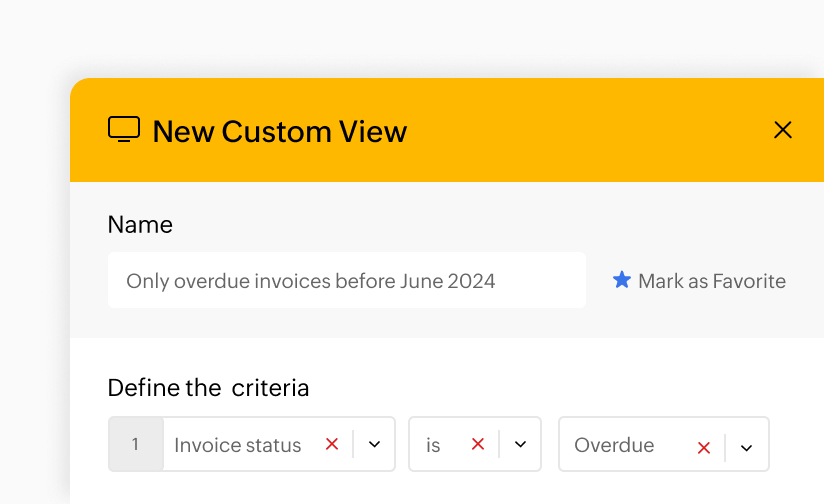This screenshot has height=504, width=824.
Task: Expand the Invoice status dropdown arrow
Action: coord(374,444)
